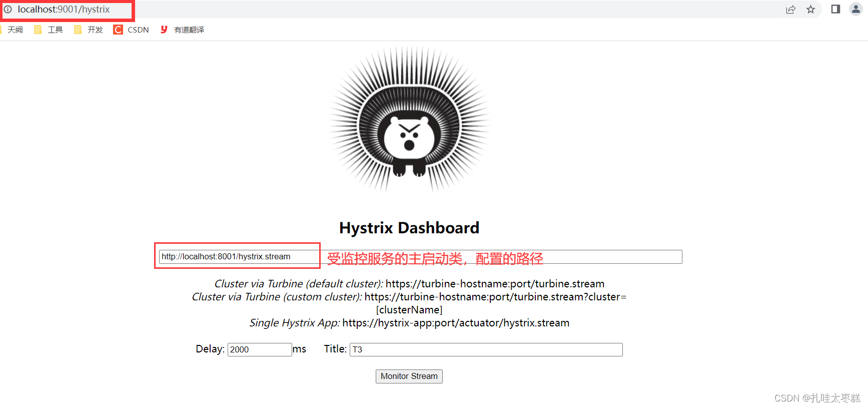
Task: Click the Hystrix Dashboard heading
Action: (x=409, y=228)
